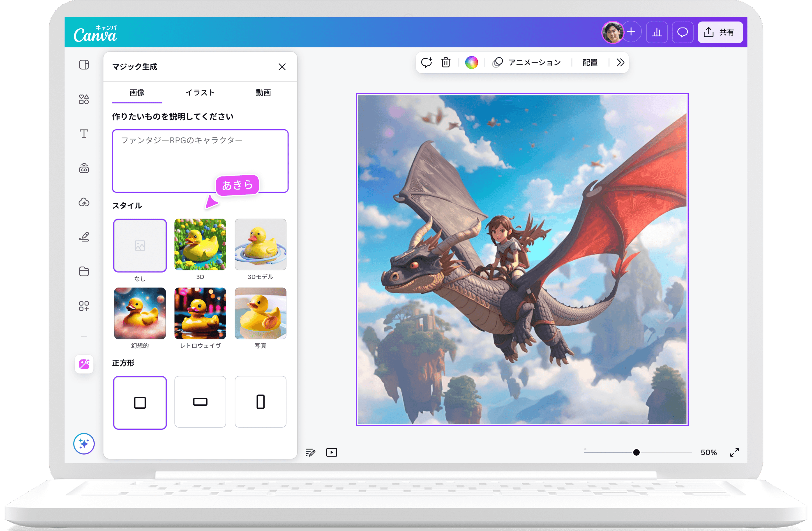
Task: Click the presentation play icon
Action: [x=332, y=452]
